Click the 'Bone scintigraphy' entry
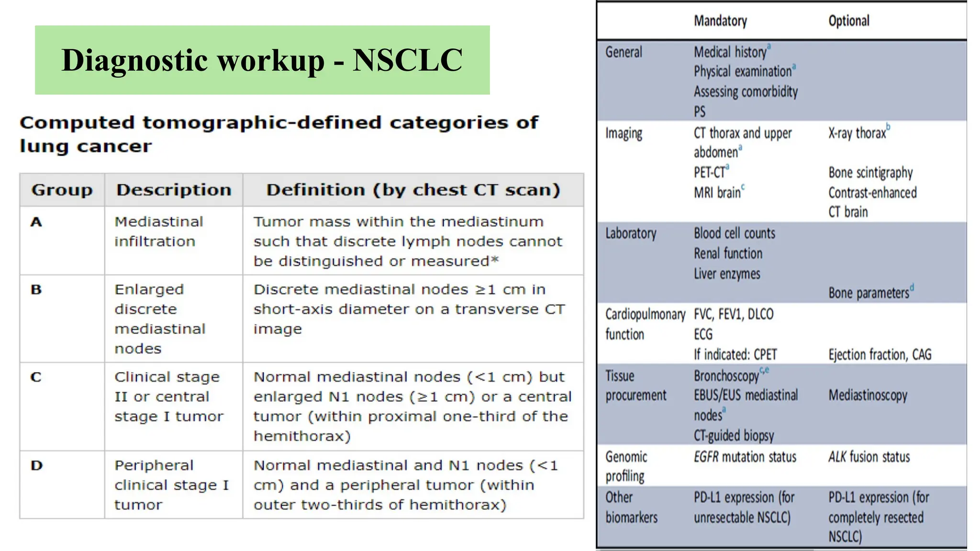The image size is (980, 551). pos(870,173)
